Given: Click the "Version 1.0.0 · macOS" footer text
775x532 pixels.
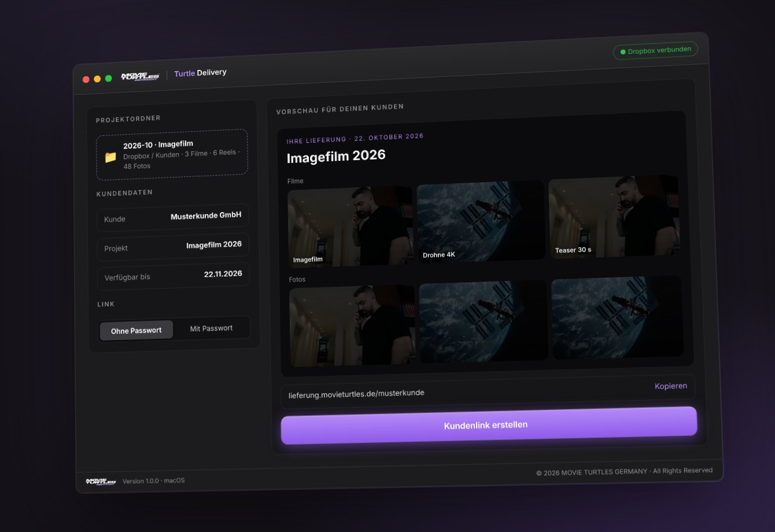Looking at the screenshot, I should pos(154,481).
